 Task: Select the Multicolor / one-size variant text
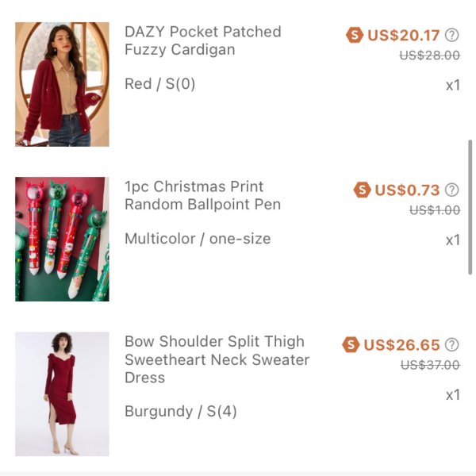tap(198, 239)
